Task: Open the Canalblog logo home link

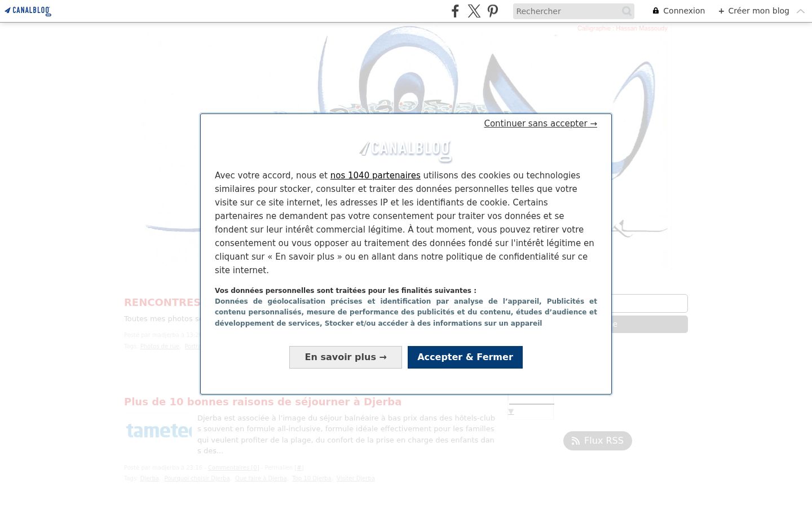Action: click(x=28, y=11)
